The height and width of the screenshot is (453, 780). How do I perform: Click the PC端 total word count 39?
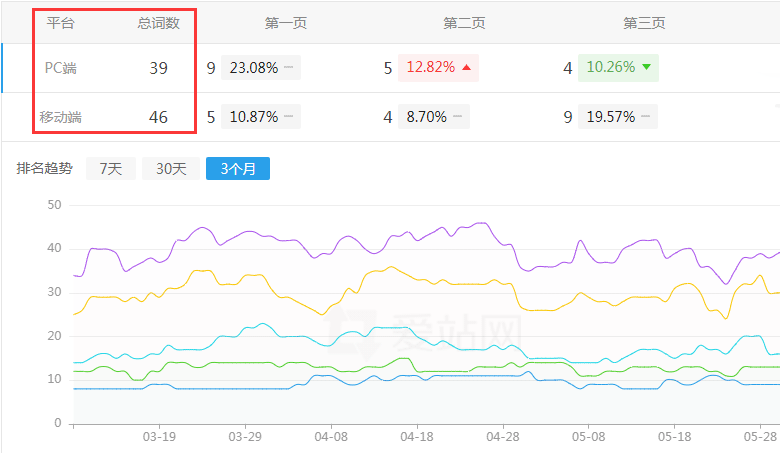coord(158,68)
